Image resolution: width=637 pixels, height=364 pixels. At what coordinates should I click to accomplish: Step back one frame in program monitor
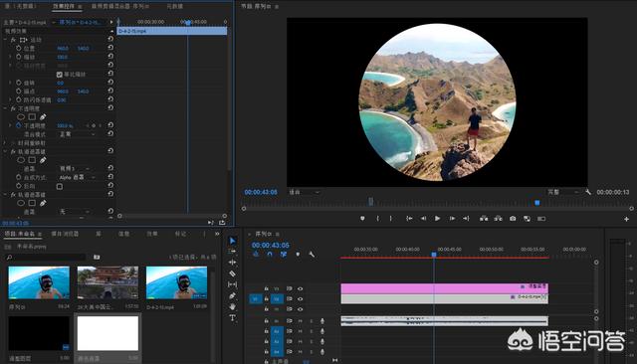423,219
